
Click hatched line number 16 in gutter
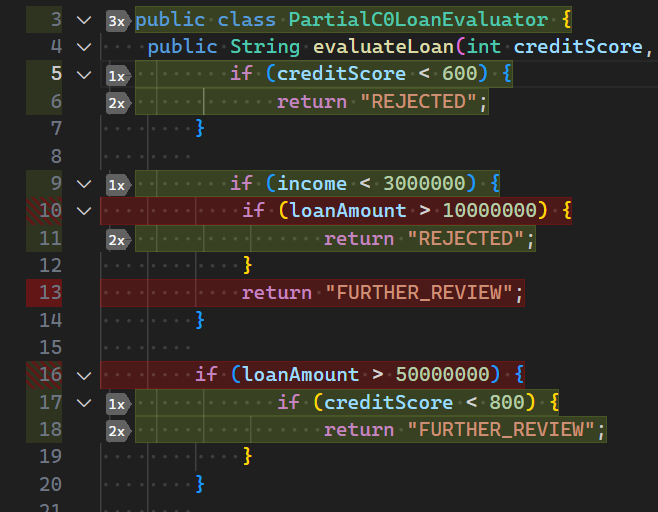pyautogui.click(x=50, y=374)
